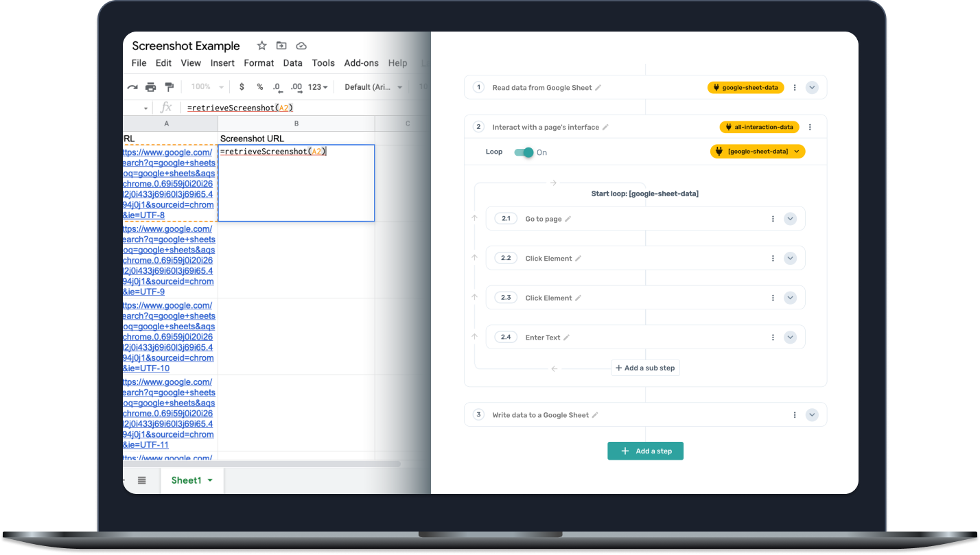Expand step 1 Read data from Google Sheet
980x555 pixels.
812,88
